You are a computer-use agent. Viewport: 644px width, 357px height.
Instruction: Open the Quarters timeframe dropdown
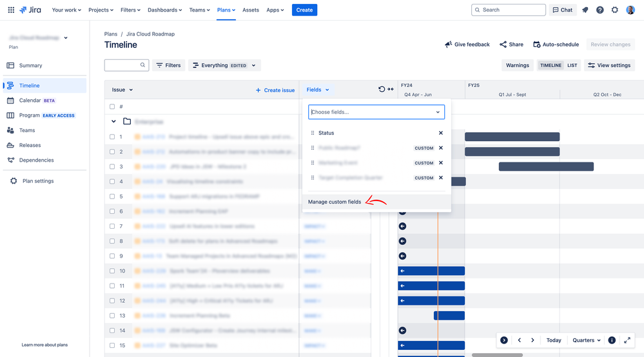586,340
